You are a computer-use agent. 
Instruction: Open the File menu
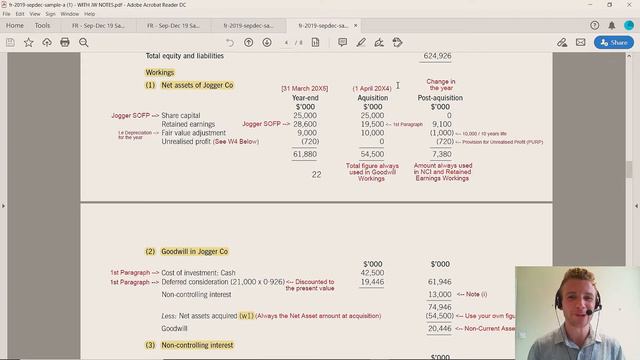[7, 14]
